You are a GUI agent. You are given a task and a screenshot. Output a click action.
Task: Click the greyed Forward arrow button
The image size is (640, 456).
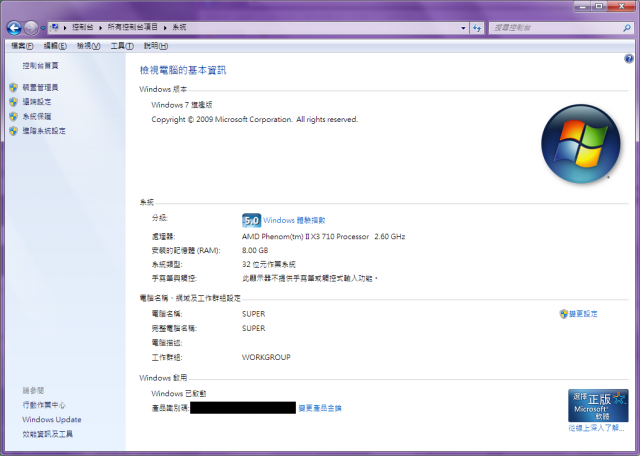pos(31,28)
